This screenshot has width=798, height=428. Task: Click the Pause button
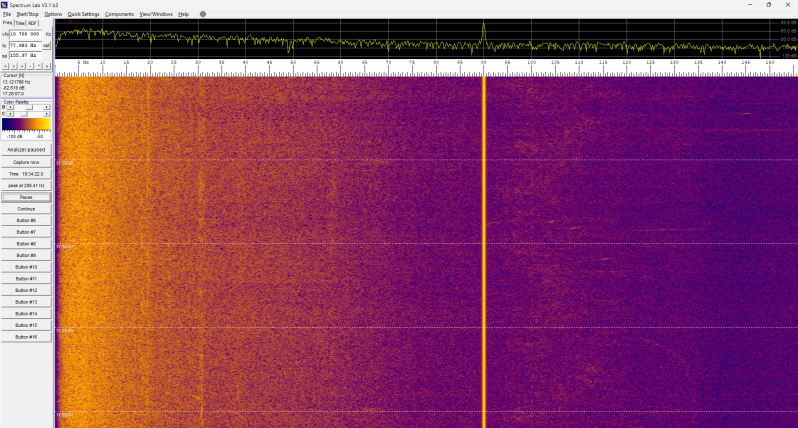tap(26, 197)
